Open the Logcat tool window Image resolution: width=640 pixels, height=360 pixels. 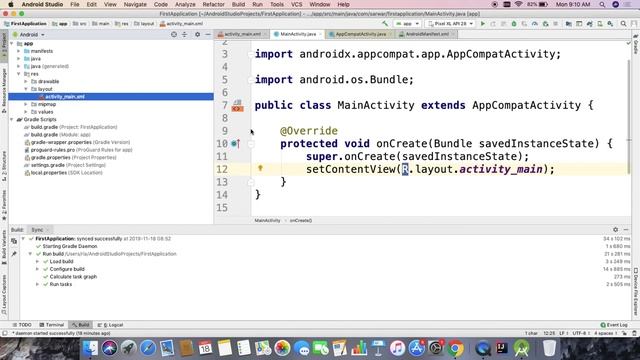(111, 325)
